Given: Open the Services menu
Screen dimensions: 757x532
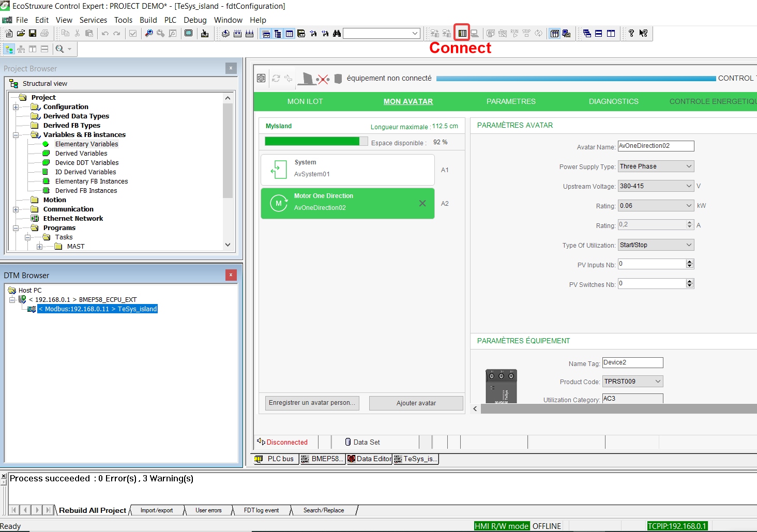Looking at the screenshot, I should tap(93, 20).
